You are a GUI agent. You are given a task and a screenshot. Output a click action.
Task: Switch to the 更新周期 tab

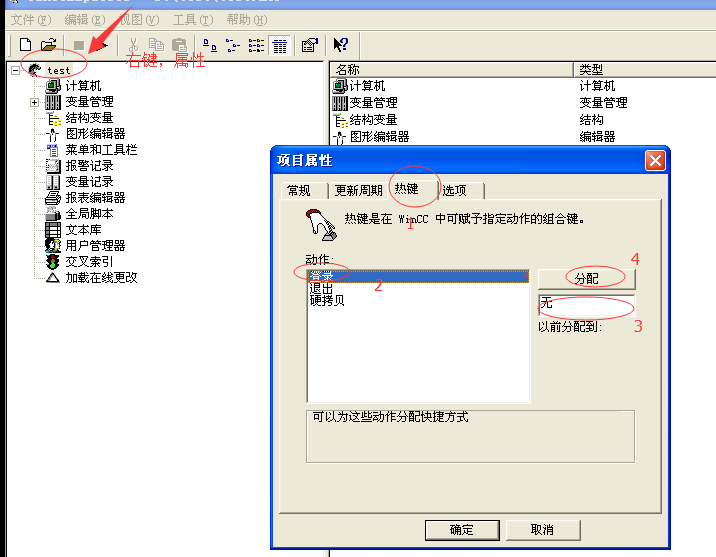point(358,190)
